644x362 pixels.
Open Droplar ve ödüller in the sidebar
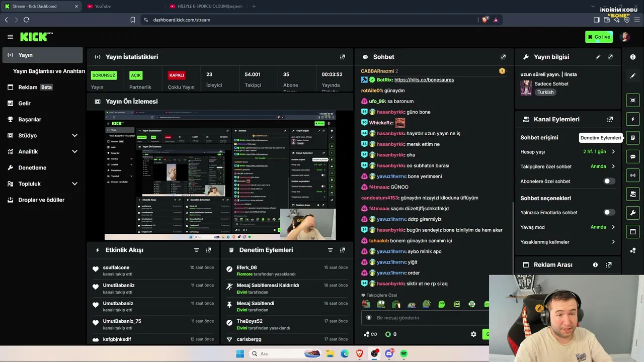(42, 200)
